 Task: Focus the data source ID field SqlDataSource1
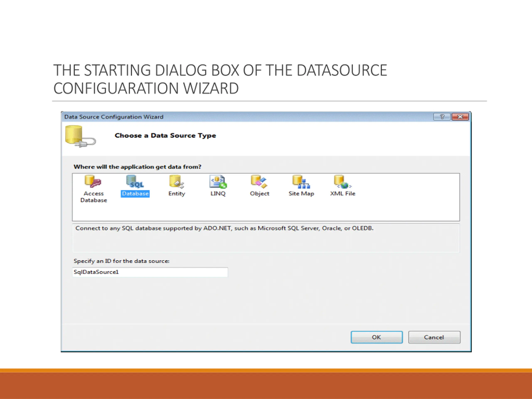pyautogui.click(x=150, y=272)
